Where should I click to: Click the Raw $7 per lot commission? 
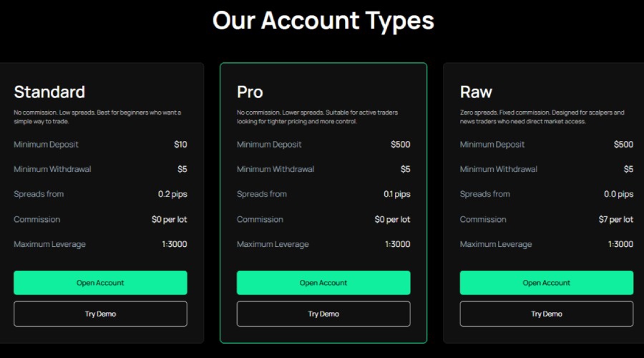pos(616,219)
